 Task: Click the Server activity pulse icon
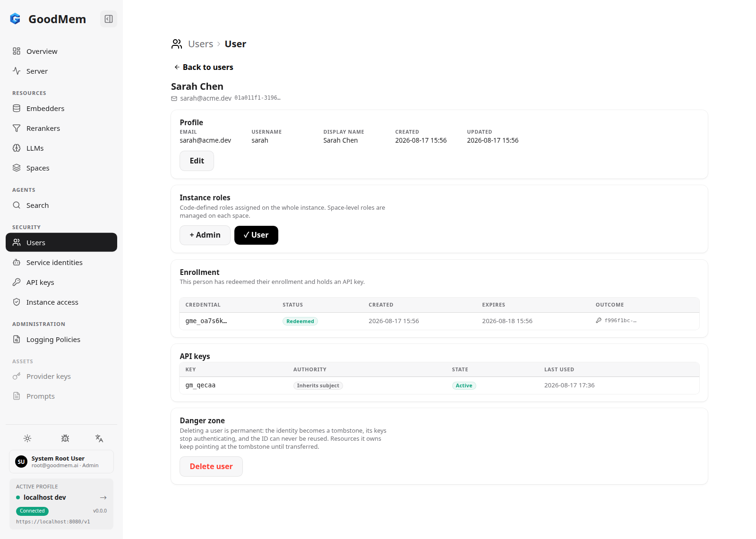point(17,71)
